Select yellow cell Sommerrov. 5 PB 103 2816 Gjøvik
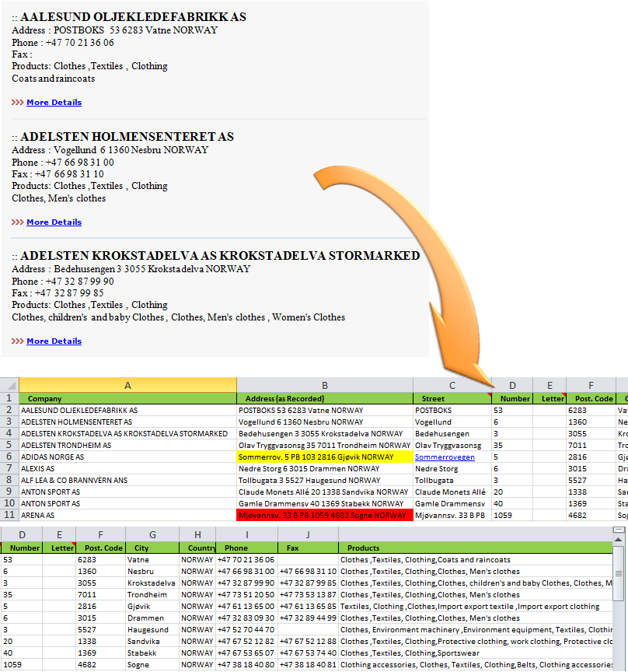 [x=325, y=457]
